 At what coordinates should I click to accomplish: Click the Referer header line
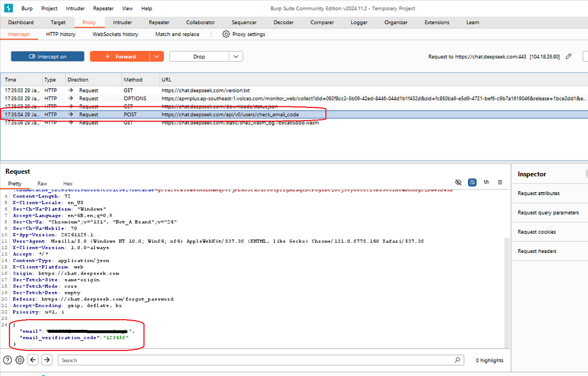93,299
